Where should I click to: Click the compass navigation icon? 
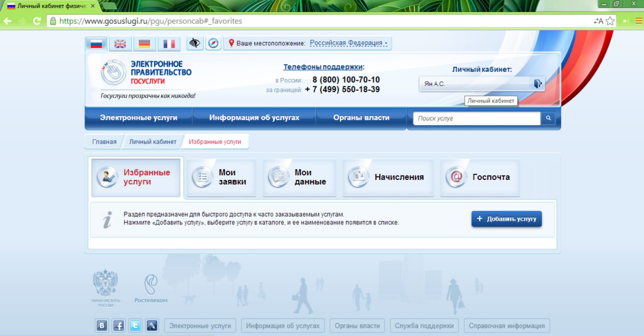[x=213, y=43]
